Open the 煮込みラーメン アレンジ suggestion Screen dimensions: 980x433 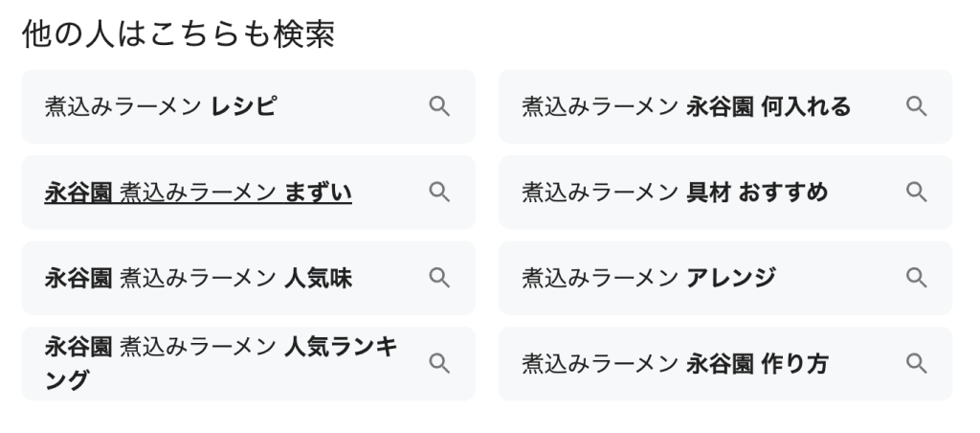tap(648, 278)
